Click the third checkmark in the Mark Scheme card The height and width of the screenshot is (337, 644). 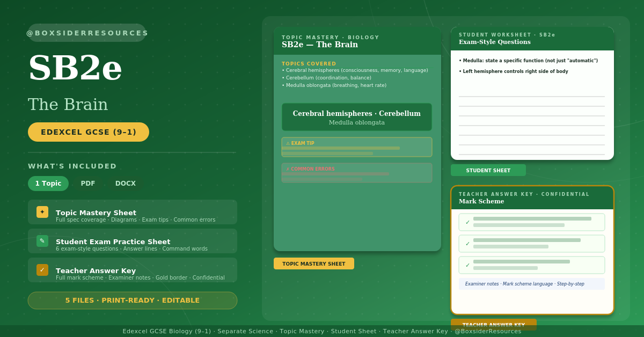click(x=467, y=265)
